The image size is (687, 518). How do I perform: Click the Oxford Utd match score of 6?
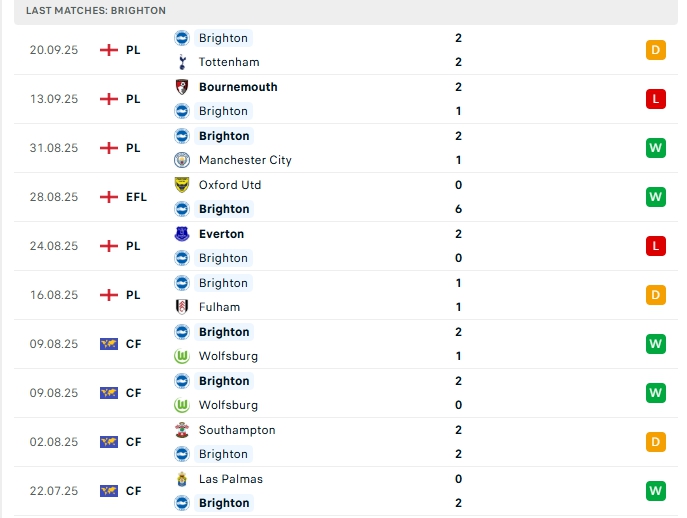[458, 209]
